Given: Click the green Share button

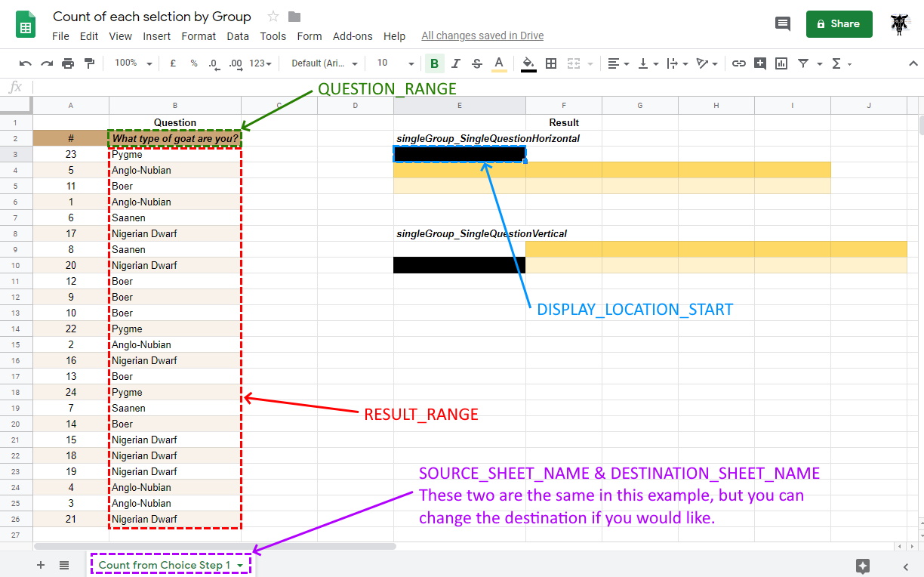Looking at the screenshot, I should tap(839, 23).
